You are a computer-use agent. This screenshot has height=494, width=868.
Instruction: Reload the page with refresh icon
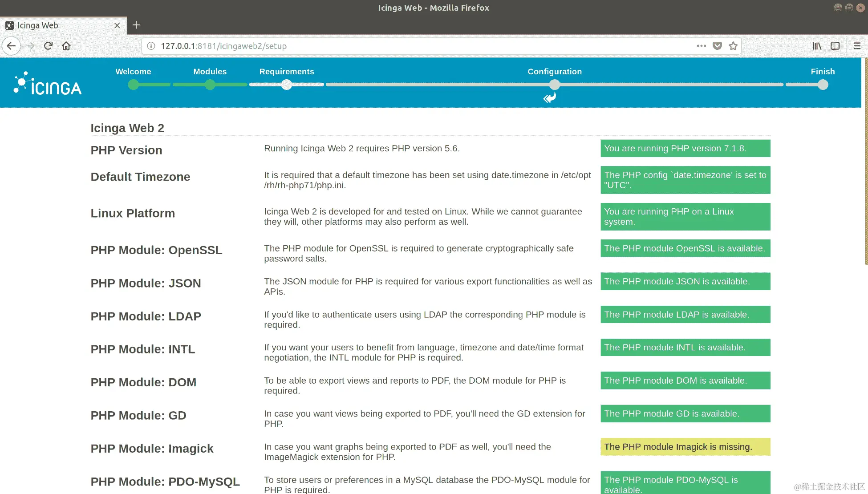coord(48,46)
